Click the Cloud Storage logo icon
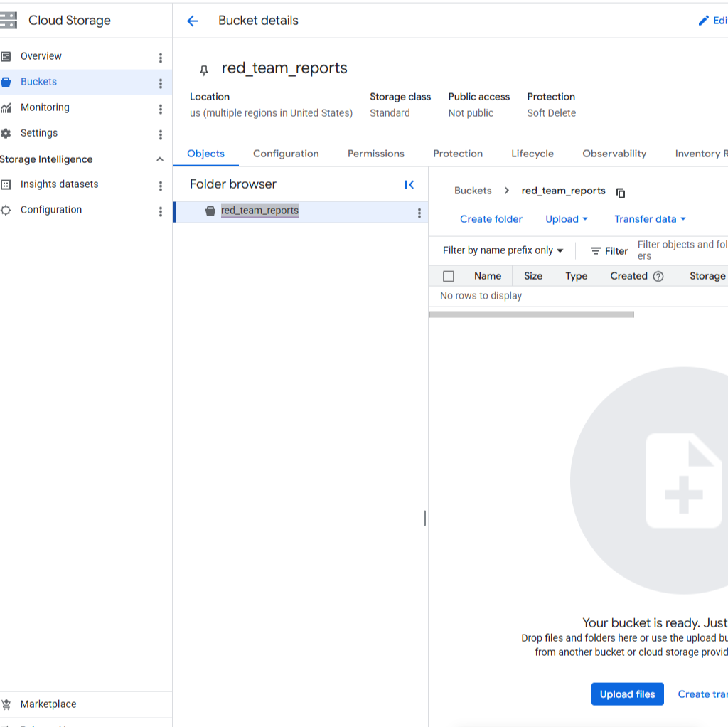728x727 pixels. coord(8,21)
